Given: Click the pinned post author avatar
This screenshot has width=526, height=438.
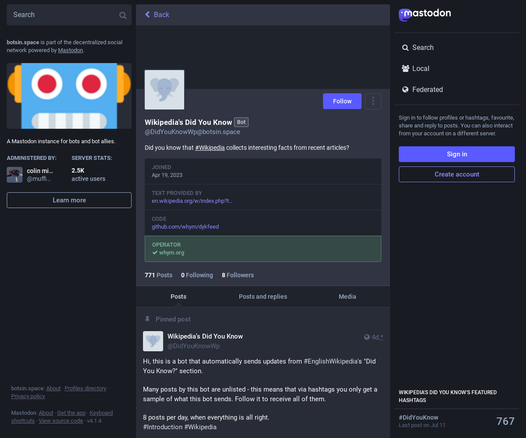Looking at the screenshot, I should click(153, 341).
